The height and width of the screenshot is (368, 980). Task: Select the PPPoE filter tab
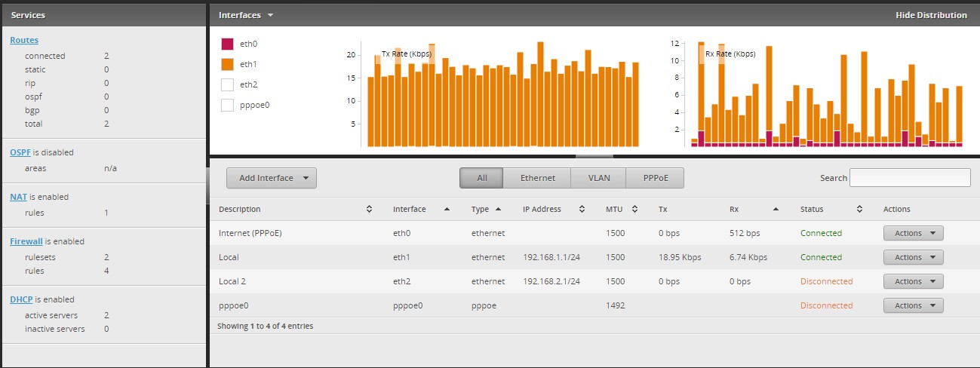[x=655, y=178]
